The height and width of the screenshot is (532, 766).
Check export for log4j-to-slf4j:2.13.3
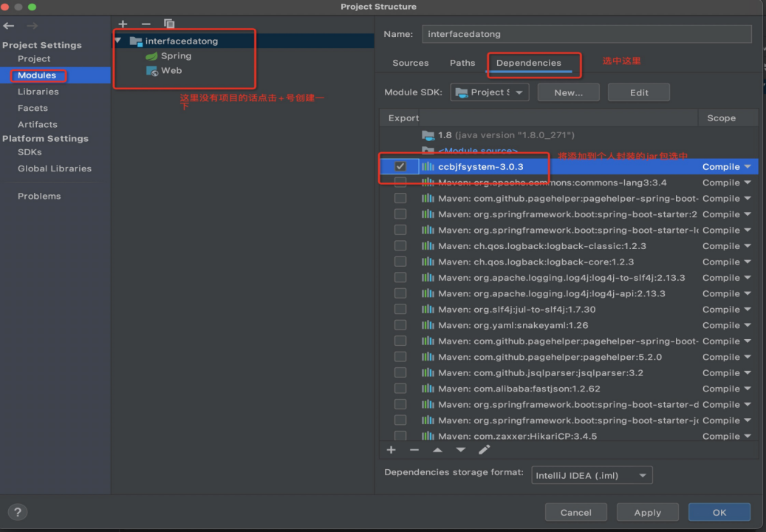400,278
